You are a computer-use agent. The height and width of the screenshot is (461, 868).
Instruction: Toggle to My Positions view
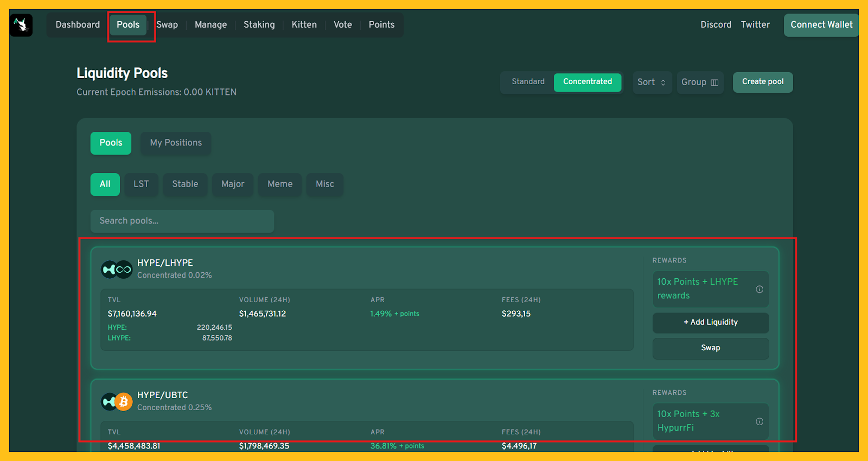tap(176, 143)
